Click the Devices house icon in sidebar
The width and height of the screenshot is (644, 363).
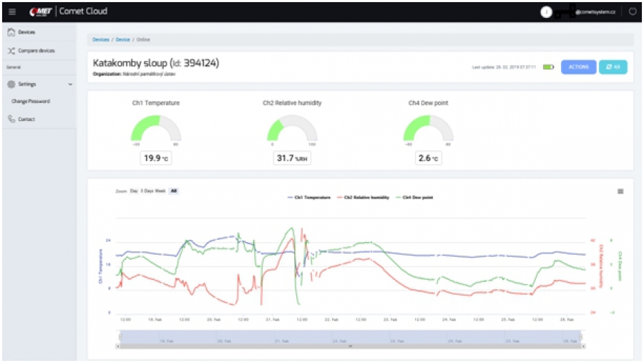click(x=11, y=32)
